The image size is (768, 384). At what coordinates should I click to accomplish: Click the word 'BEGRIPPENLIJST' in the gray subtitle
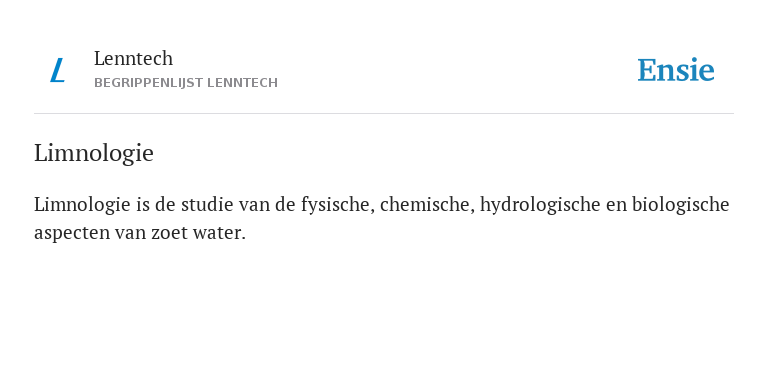[148, 83]
